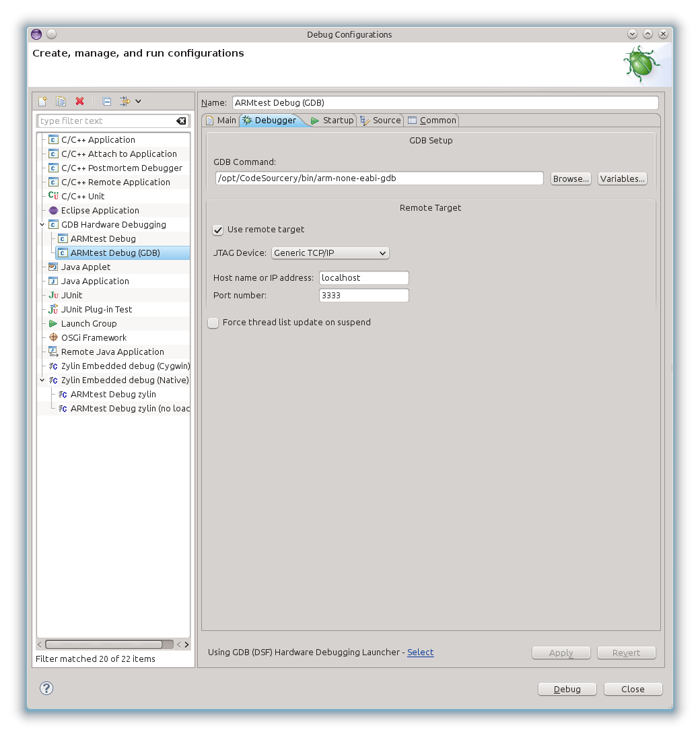The image size is (700, 736).
Task: Duplicate the selected launch configuration
Action: coord(61,101)
